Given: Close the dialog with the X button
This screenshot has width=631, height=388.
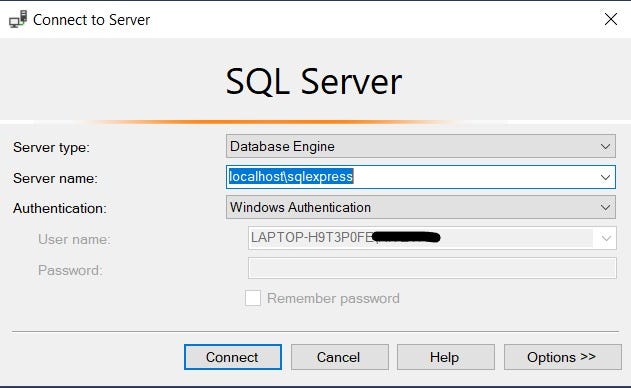Looking at the screenshot, I should coord(611,19).
